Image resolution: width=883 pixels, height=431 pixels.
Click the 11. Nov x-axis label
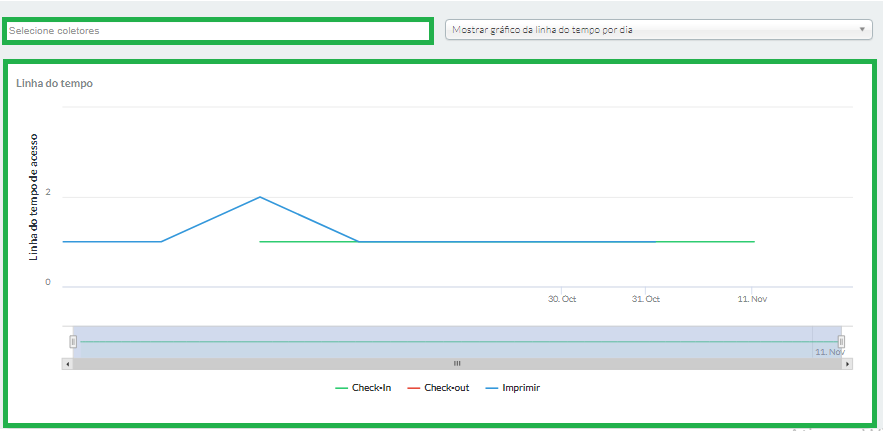point(752,299)
